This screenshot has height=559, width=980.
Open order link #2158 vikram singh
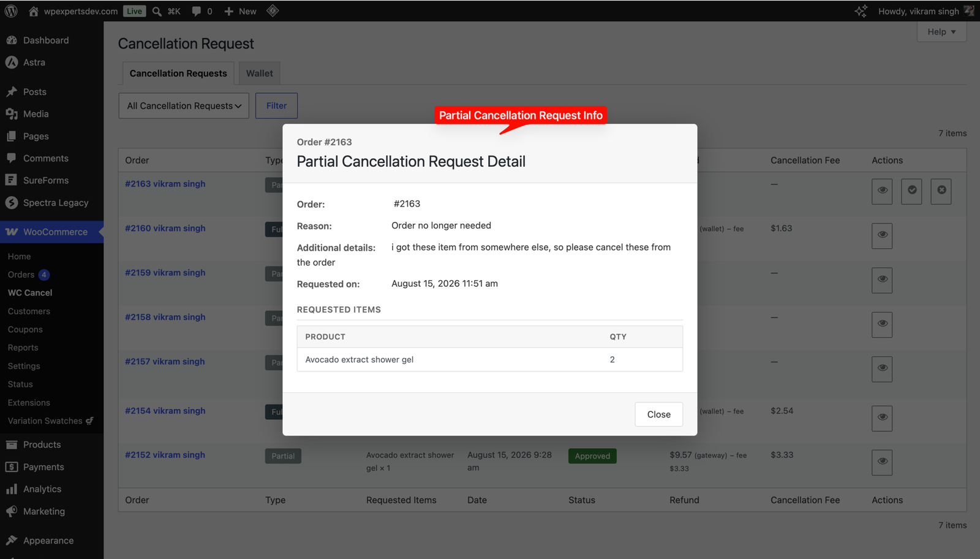pyautogui.click(x=165, y=317)
